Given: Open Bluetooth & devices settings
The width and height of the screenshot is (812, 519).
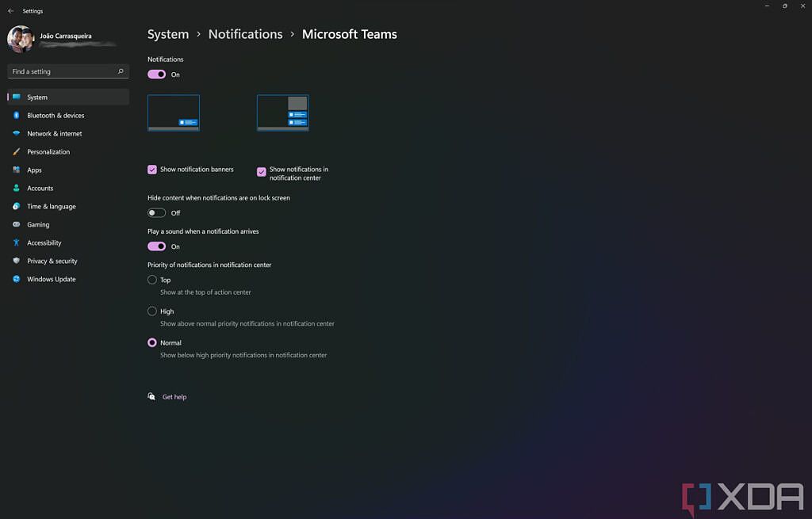Looking at the screenshot, I should (x=54, y=115).
